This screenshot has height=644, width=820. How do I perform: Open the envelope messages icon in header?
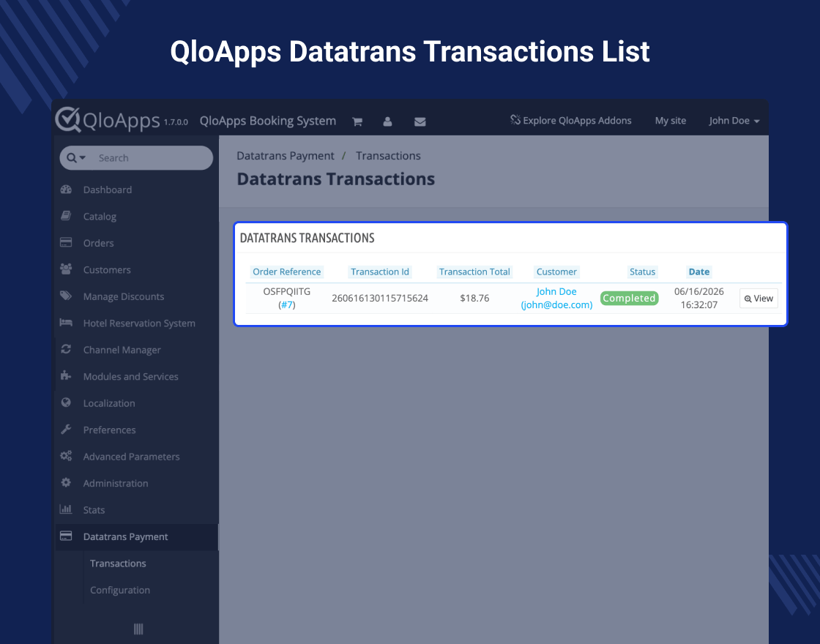(420, 121)
